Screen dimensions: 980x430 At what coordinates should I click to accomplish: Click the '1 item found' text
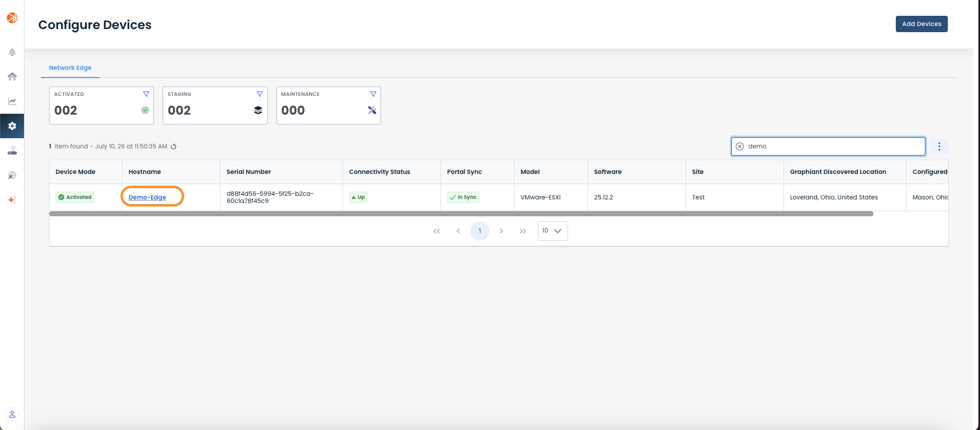click(68, 146)
